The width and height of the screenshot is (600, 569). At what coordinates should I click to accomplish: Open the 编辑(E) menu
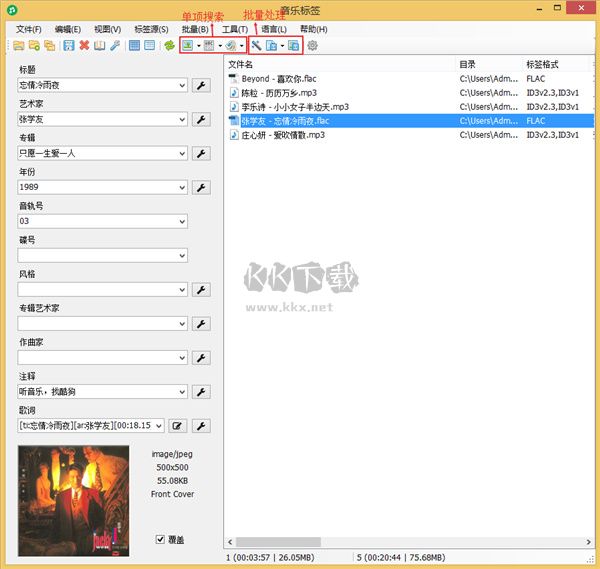68,29
